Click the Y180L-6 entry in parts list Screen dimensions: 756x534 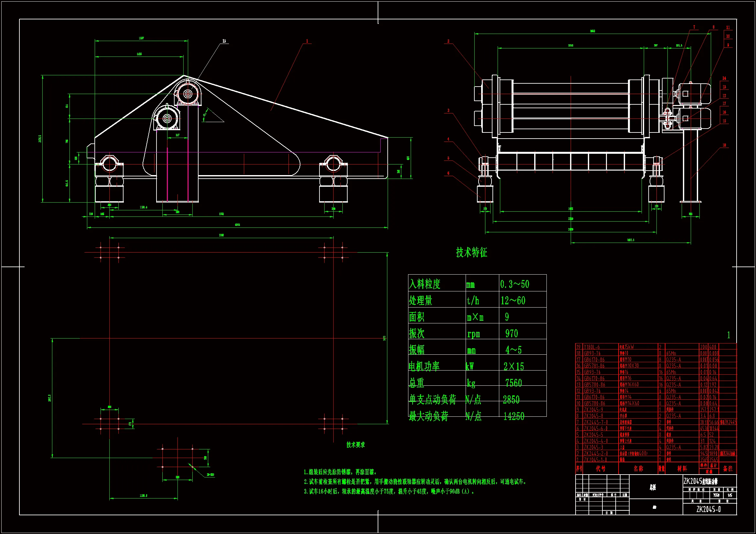point(592,347)
